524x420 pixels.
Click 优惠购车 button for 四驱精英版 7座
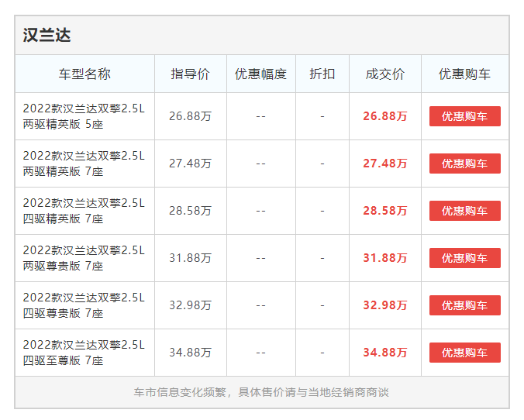pyautogui.click(x=464, y=211)
